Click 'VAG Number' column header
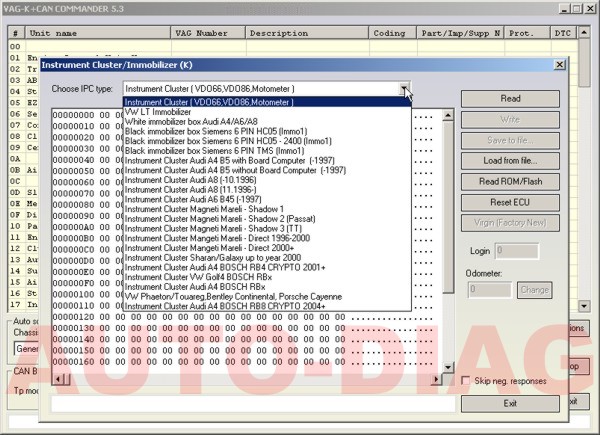Screen dimensions: 600x435 tap(208, 33)
